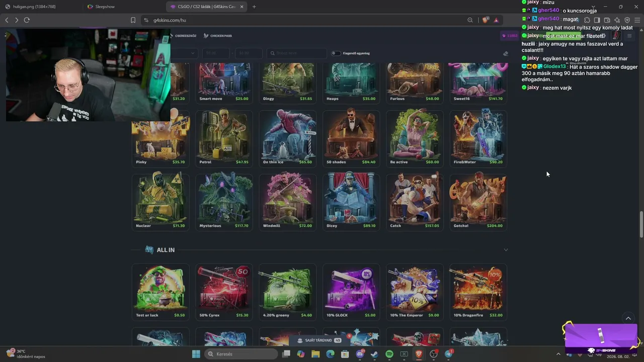Open the 4.20% greeny case
The image size is (644, 362).
pyautogui.click(x=287, y=292)
